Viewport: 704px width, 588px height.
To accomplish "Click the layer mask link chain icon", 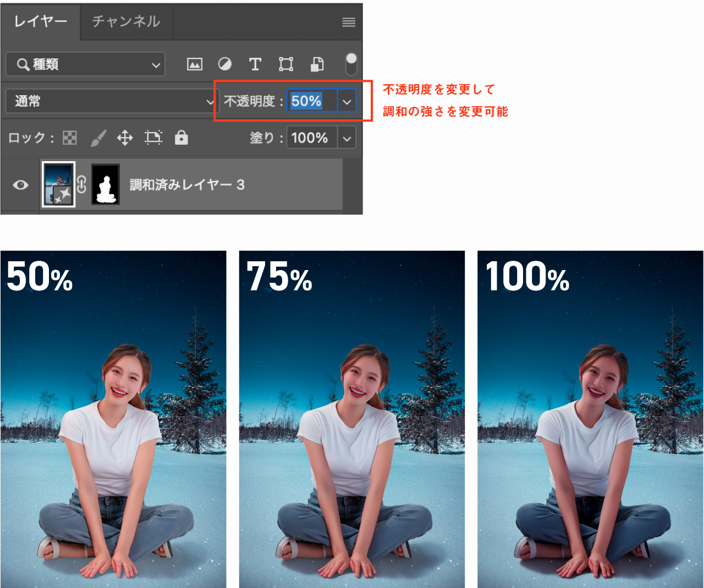I will [82, 184].
